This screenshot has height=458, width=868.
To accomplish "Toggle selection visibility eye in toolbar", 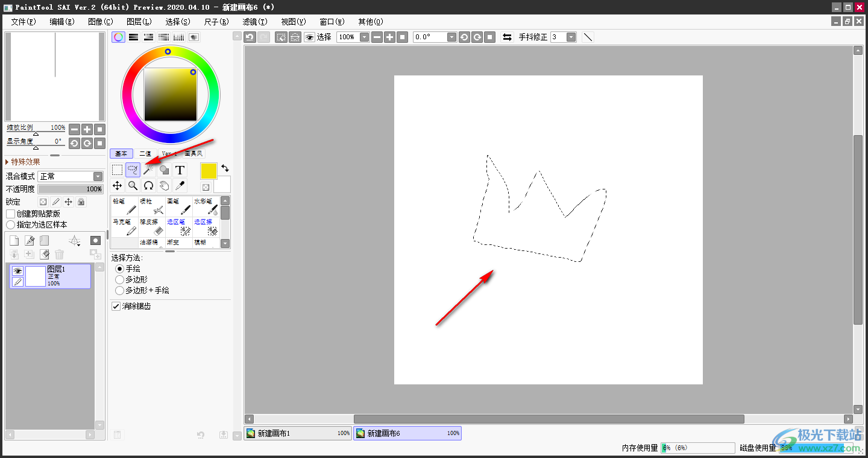I will 309,37.
